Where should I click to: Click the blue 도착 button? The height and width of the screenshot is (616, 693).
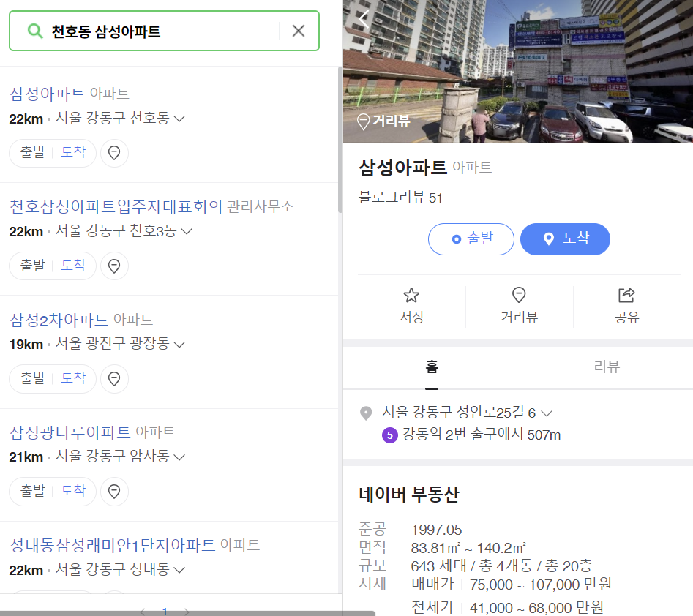click(565, 239)
